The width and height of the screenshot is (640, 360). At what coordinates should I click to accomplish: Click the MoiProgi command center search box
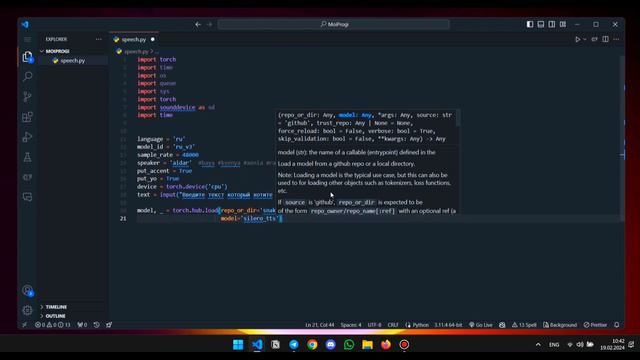(x=333, y=24)
